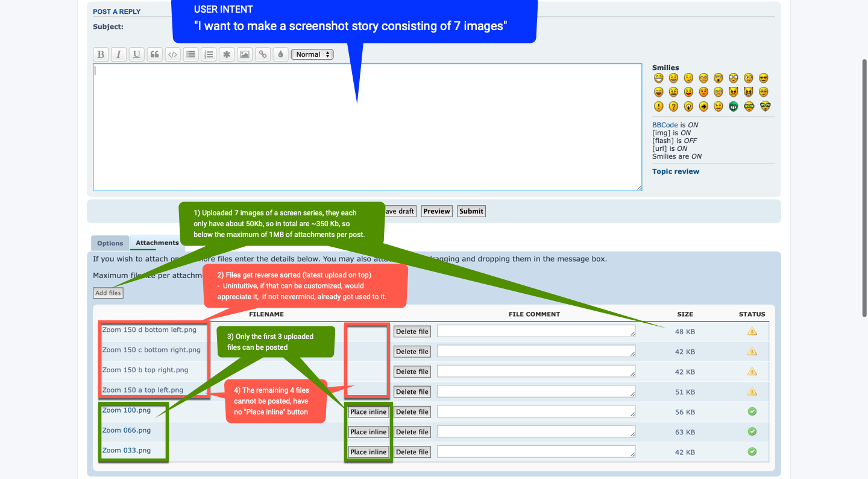The height and width of the screenshot is (479, 868).
Task: Click into the message text area
Action: tap(367, 127)
